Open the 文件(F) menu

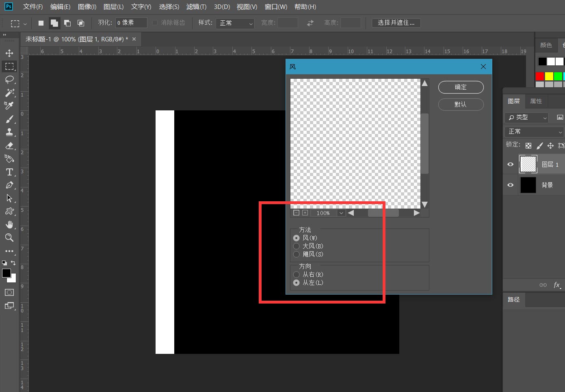[x=33, y=7]
